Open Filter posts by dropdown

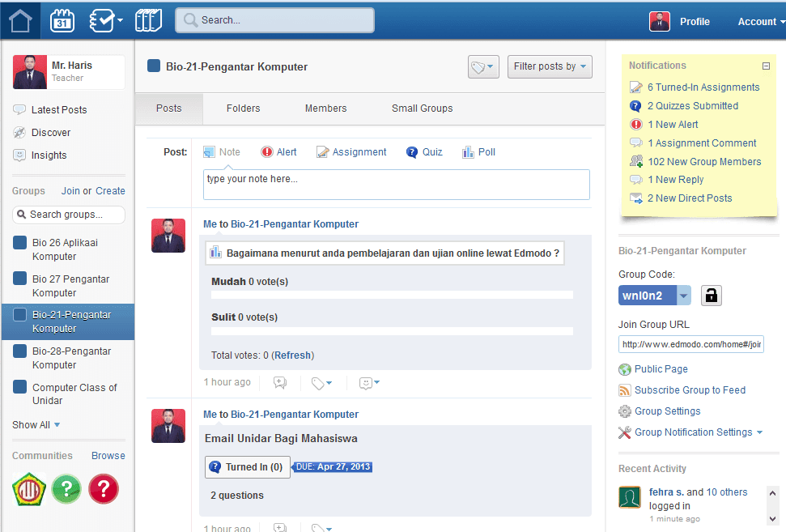click(x=550, y=66)
